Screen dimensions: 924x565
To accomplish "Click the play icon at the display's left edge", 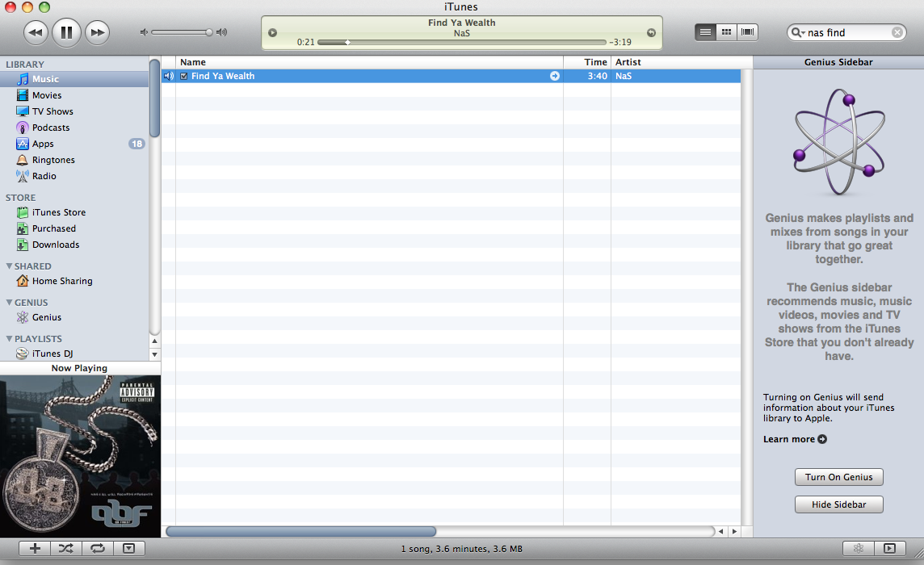I will [272, 33].
